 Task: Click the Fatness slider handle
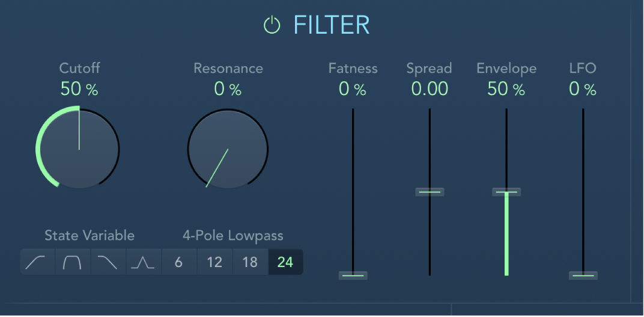(x=353, y=275)
